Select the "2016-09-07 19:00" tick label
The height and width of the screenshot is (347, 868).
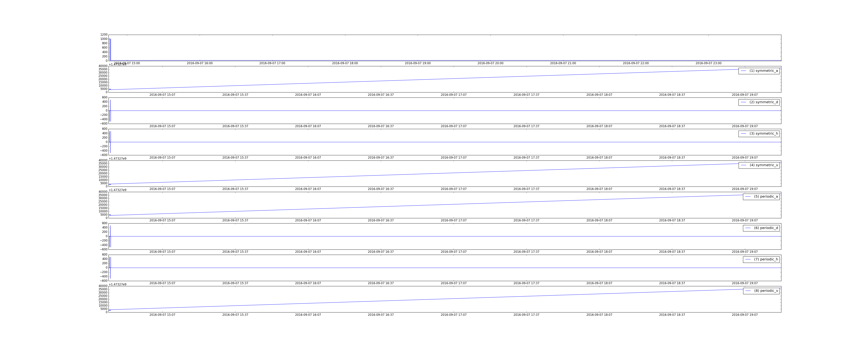tap(418, 63)
